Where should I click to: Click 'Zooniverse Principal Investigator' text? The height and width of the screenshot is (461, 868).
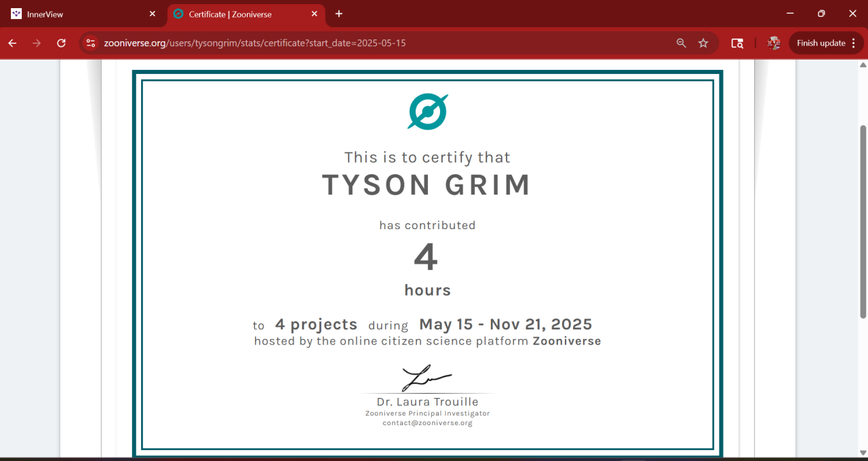427,413
